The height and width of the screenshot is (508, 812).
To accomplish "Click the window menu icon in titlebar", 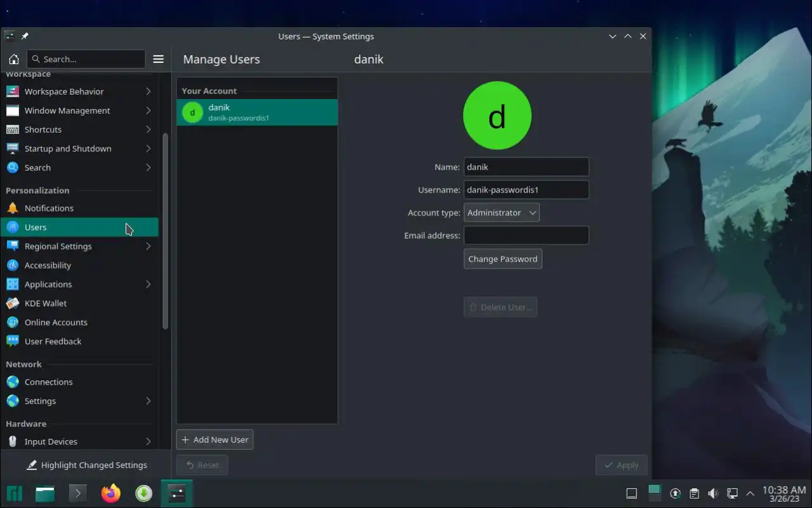I will [10, 36].
